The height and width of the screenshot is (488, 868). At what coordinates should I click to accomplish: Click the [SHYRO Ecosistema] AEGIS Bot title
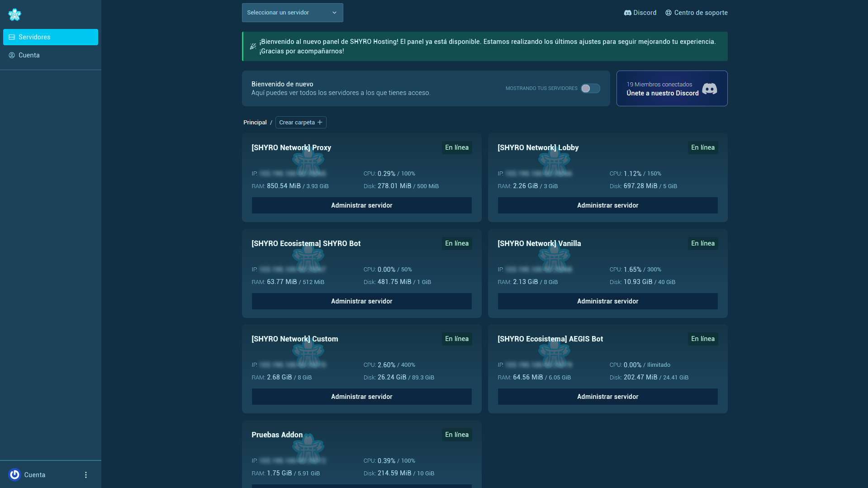[x=550, y=339]
